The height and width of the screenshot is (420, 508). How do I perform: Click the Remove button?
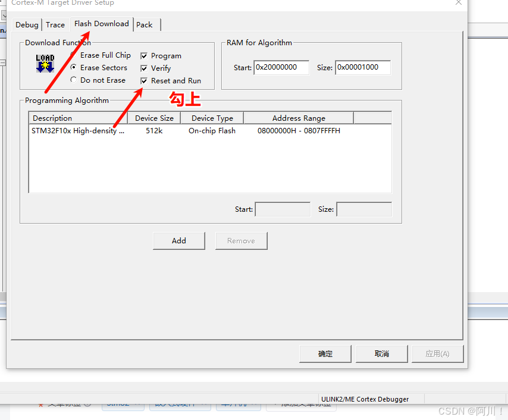click(x=241, y=241)
